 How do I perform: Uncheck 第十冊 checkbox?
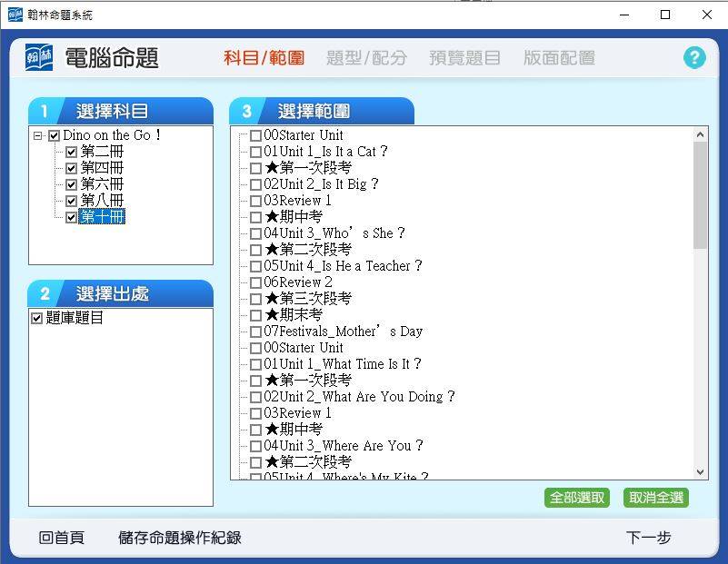tap(71, 217)
